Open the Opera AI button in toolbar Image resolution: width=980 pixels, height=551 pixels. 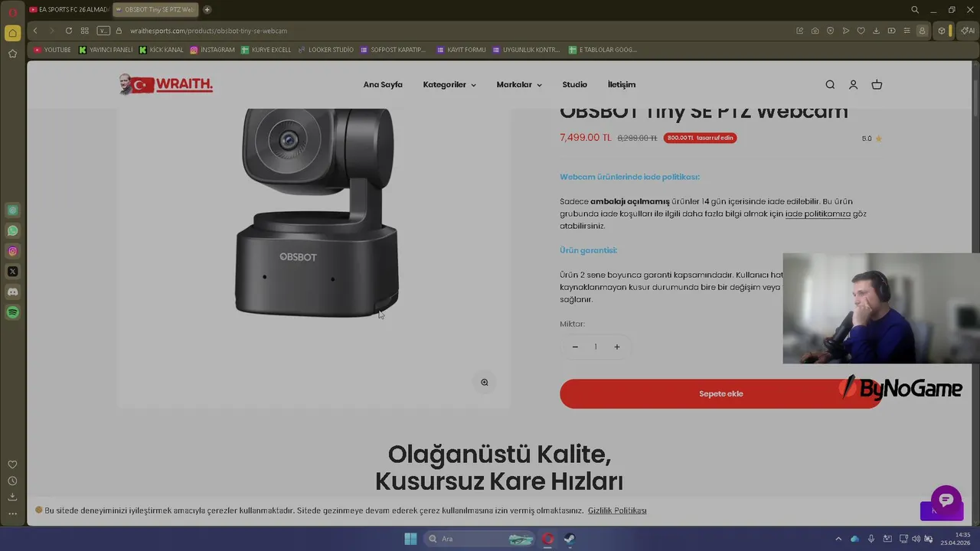click(x=968, y=31)
